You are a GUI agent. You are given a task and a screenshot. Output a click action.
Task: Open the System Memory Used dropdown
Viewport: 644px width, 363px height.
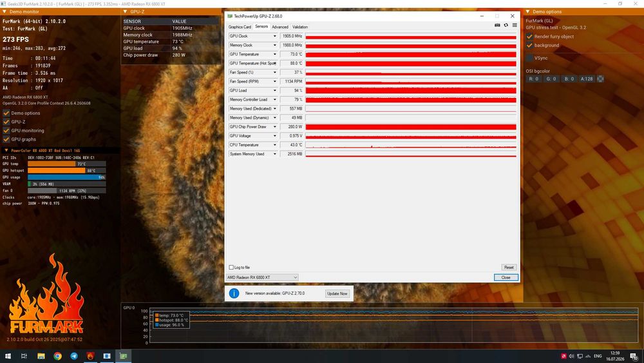tap(275, 153)
